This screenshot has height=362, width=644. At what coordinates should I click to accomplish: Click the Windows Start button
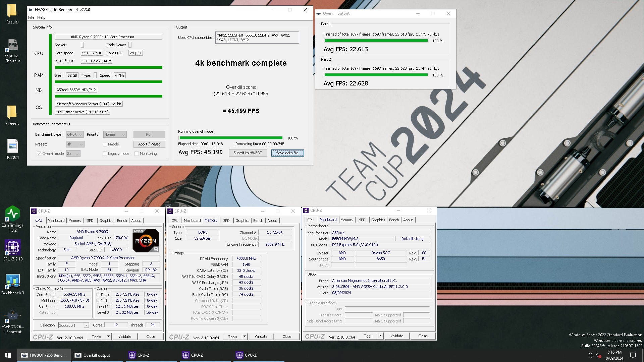[8, 355]
